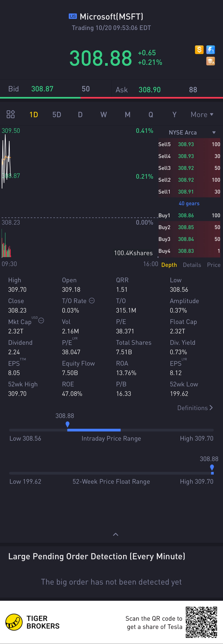The width and height of the screenshot is (223, 644).
Task: Tap the ROA value 13.76%
Action: pyautogui.click(x=126, y=373)
